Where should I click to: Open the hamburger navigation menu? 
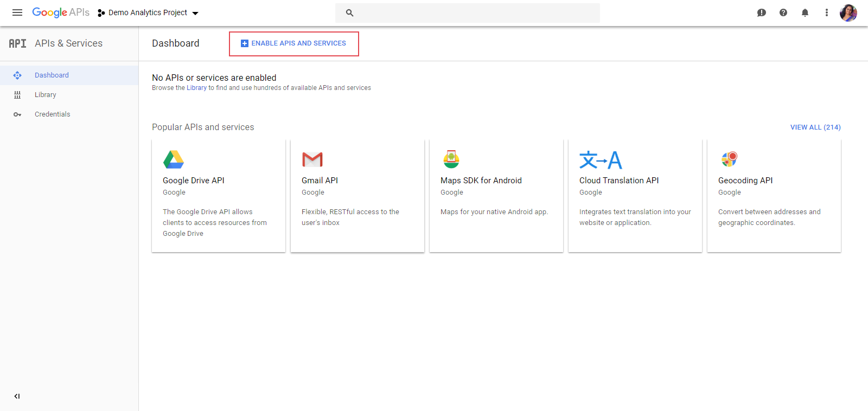pos(17,12)
